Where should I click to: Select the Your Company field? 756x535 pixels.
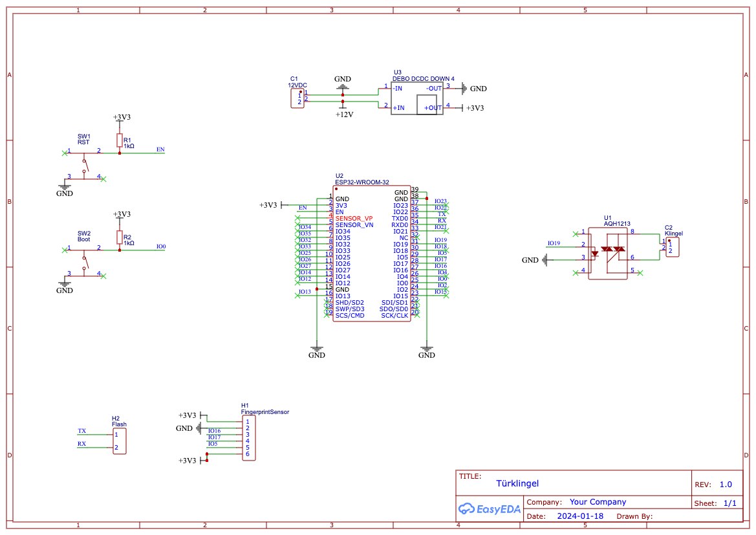598,502
